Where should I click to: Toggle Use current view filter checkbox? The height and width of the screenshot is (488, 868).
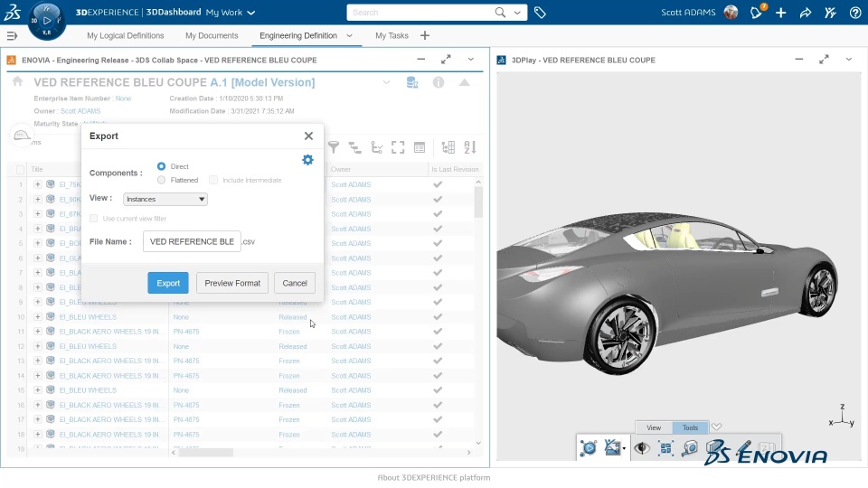[x=93, y=219]
